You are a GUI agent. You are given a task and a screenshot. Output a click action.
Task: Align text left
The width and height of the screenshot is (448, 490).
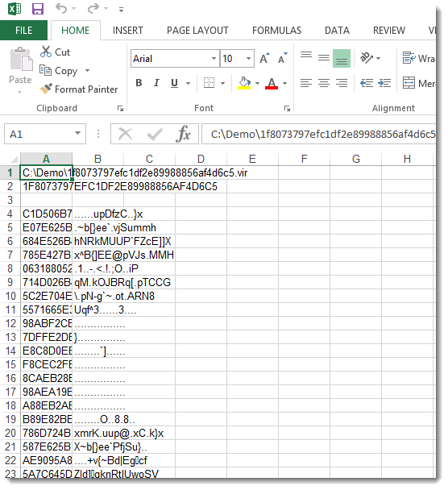pos(306,83)
